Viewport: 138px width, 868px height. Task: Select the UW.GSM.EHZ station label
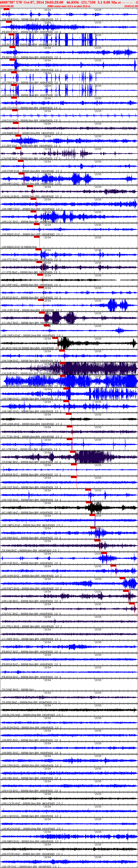(x=31, y=361)
